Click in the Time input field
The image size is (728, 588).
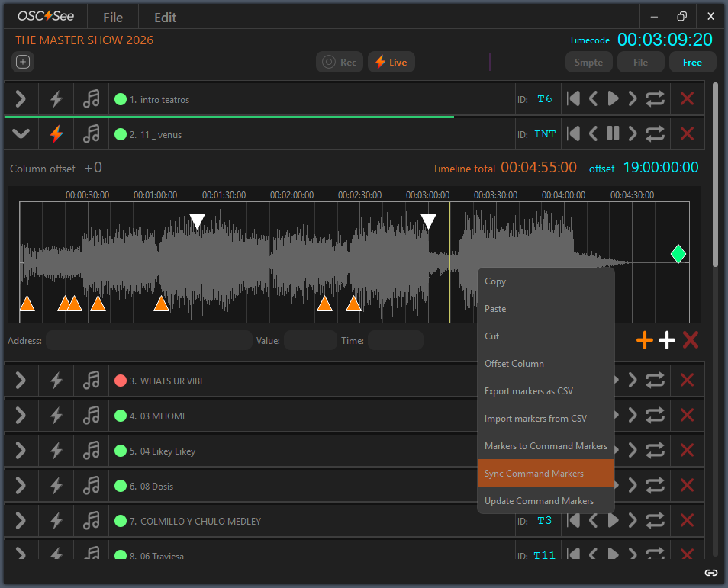pyautogui.click(x=395, y=340)
